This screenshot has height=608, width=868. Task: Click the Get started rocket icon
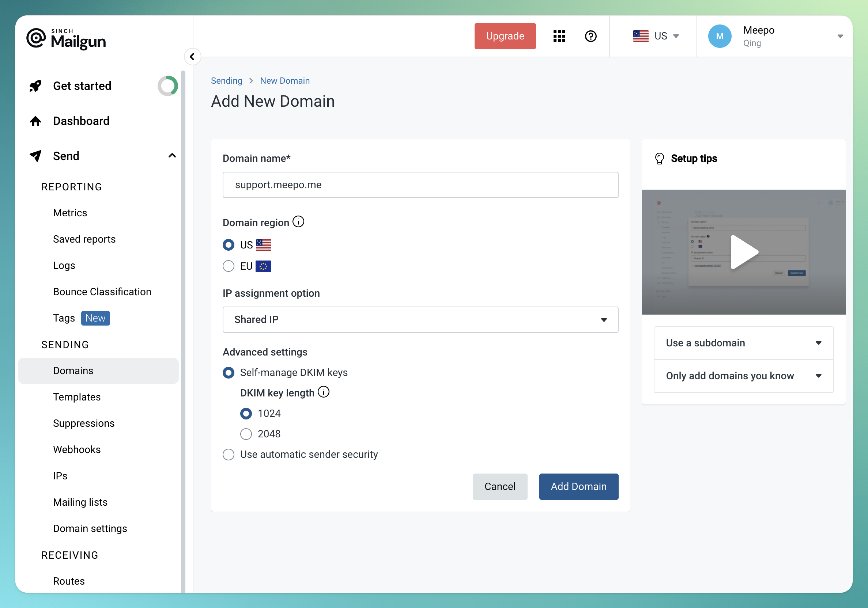click(35, 86)
